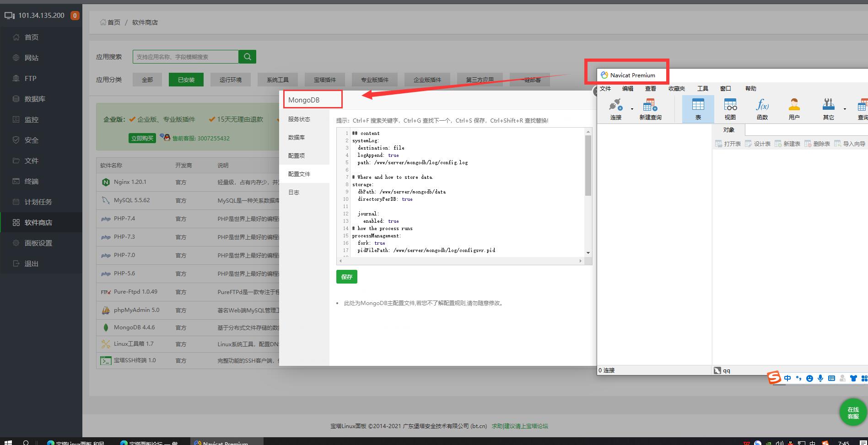Open the 文件 menu in Navicat
This screenshot has height=445, width=868.
(605, 89)
